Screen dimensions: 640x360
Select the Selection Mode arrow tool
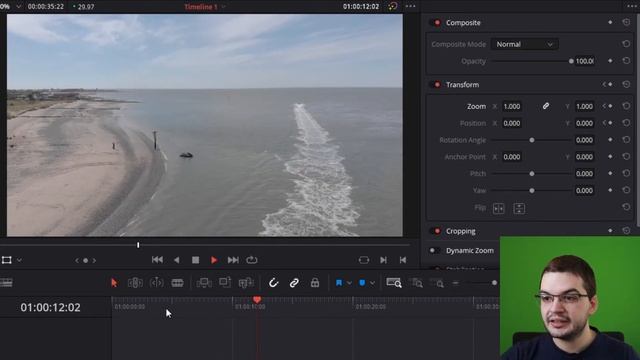click(114, 282)
